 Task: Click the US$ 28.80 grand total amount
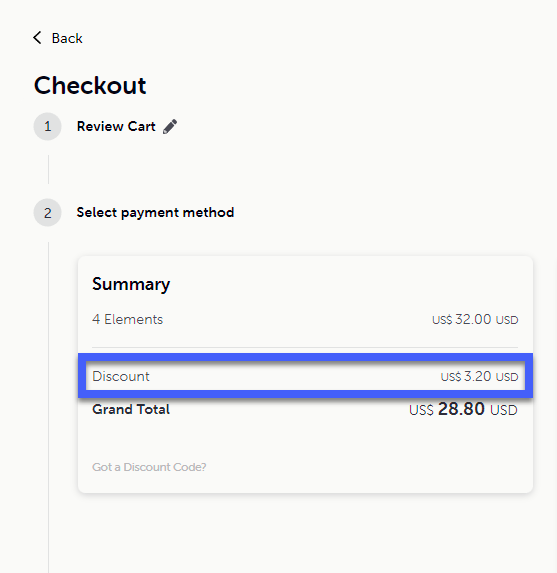[463, 409]
